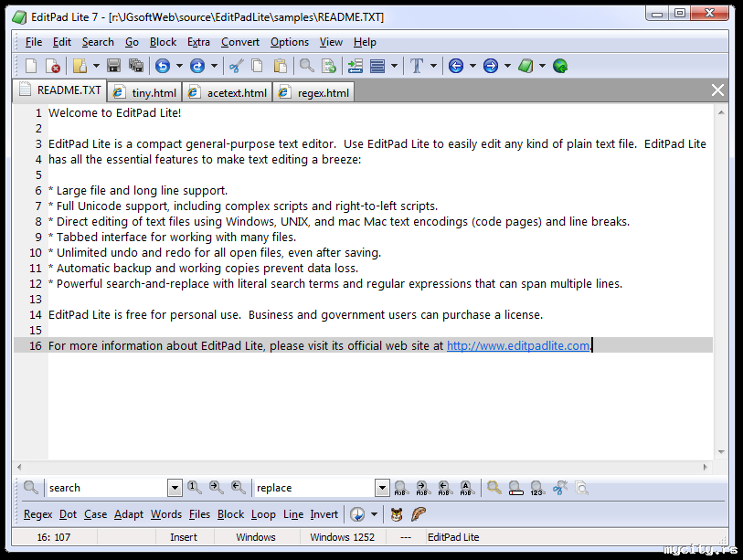The height and width of the screenshot is (560, 743).
Task: Click the Back navigation arrow icon
Action: [x=456, y=66]
